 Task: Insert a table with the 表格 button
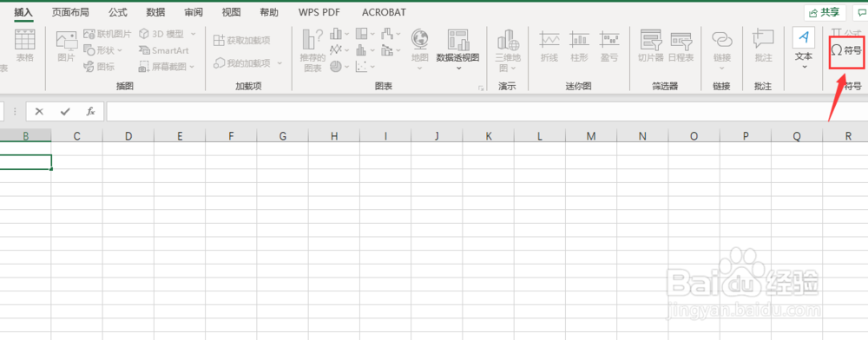tap(25, 45)
